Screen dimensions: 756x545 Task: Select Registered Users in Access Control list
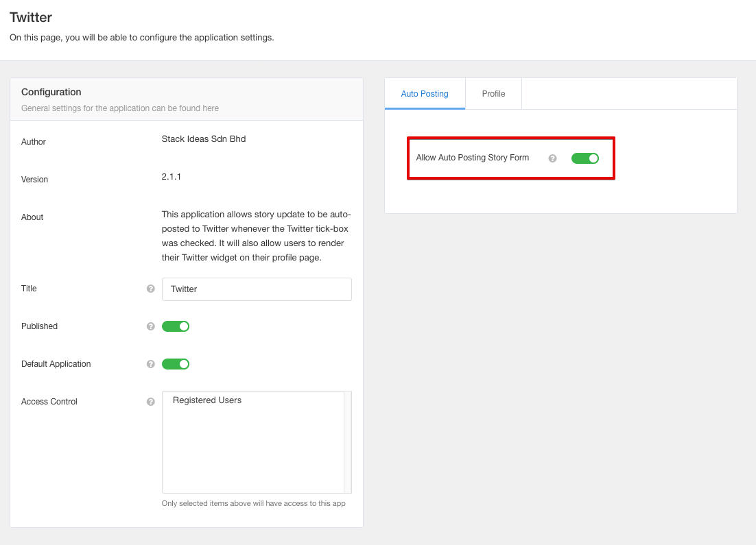[x=207, y=400]
